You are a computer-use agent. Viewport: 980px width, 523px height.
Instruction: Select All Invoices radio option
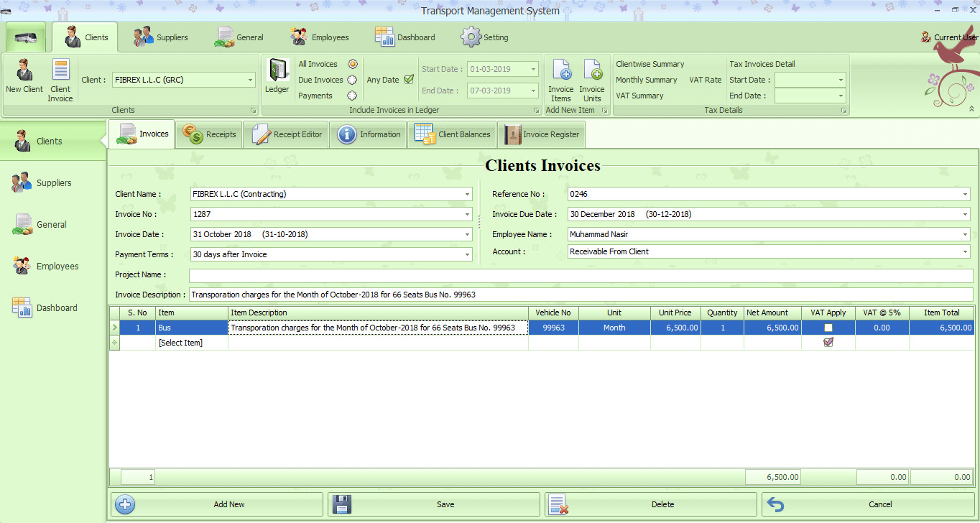pyautogui.click(x=353, y=64)
